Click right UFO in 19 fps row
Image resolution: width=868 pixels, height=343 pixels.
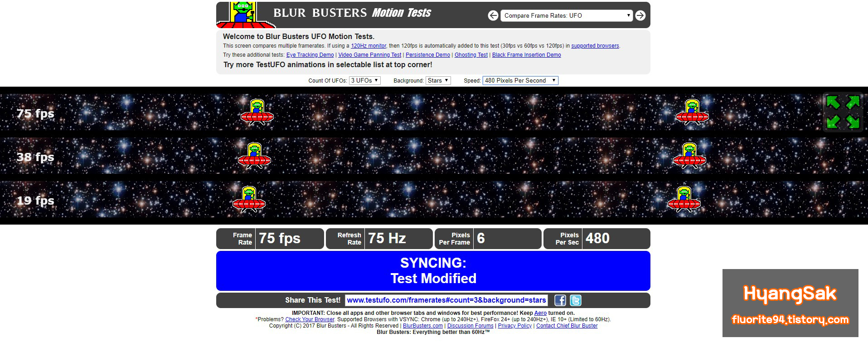pyautogui.click(x=684, y=199)
